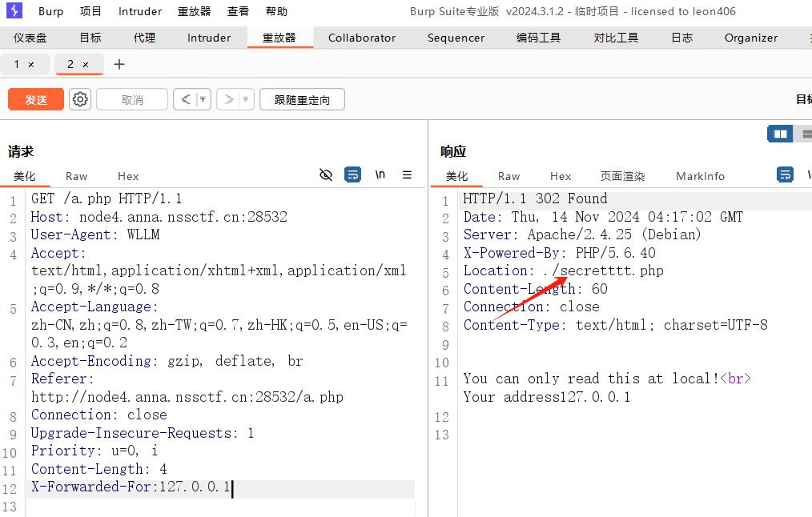This screenshot has height=517, width=812.
Task: Select the response Raw view tab
Action: pos(509,177)
